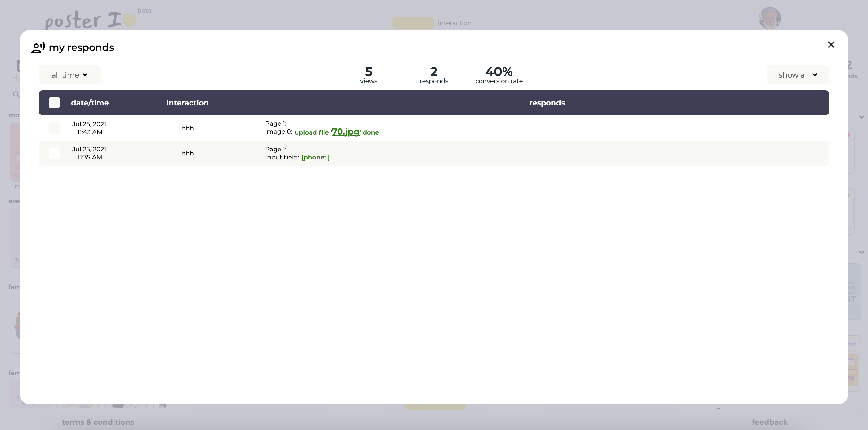The height and width of the screenshot is (430, 868).
Task: Click the user avatar picture
Action: pos(770,19)
